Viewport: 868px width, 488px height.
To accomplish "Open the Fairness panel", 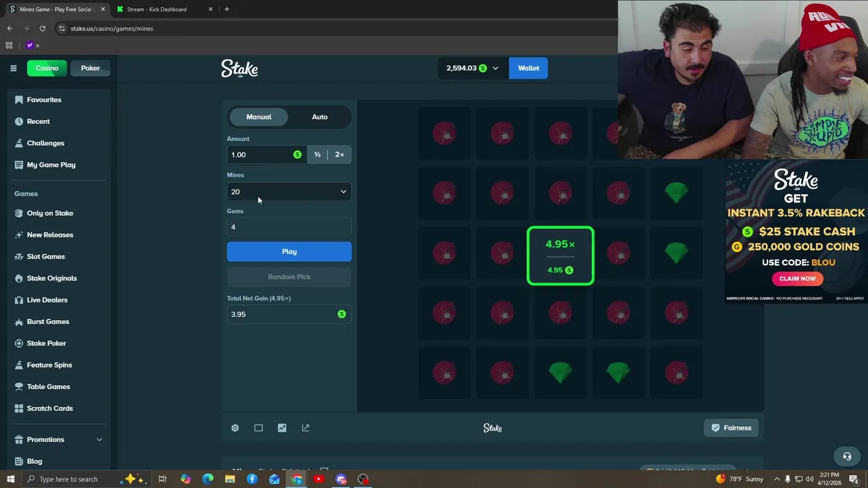I will [x=731, y=428].
